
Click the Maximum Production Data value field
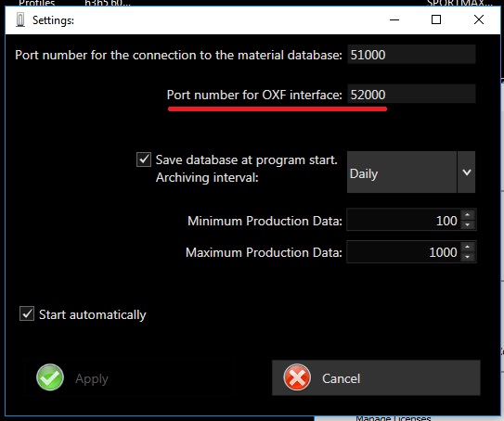404,252
